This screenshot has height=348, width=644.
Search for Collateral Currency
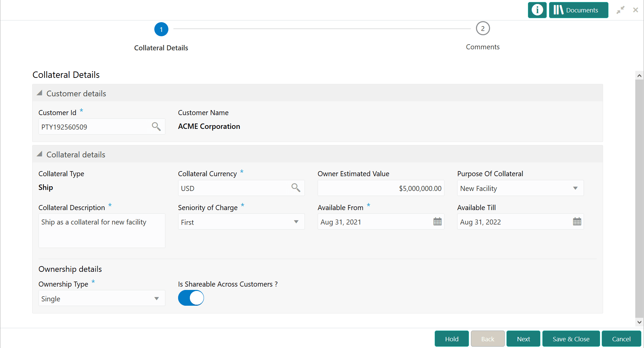pos(296,188)
